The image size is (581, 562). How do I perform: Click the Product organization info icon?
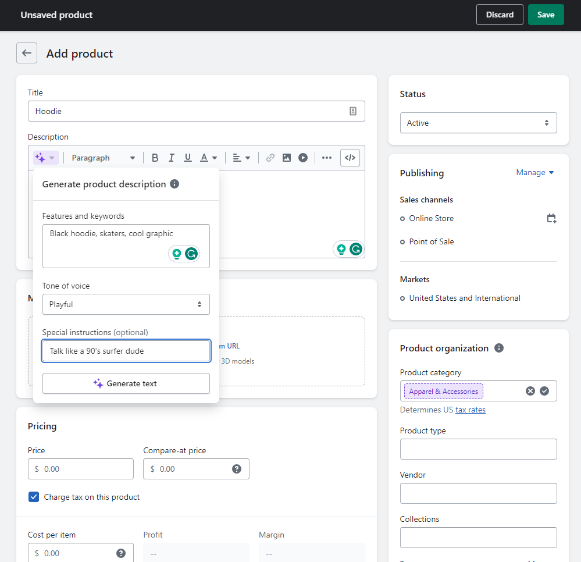(x=499, y=348)
